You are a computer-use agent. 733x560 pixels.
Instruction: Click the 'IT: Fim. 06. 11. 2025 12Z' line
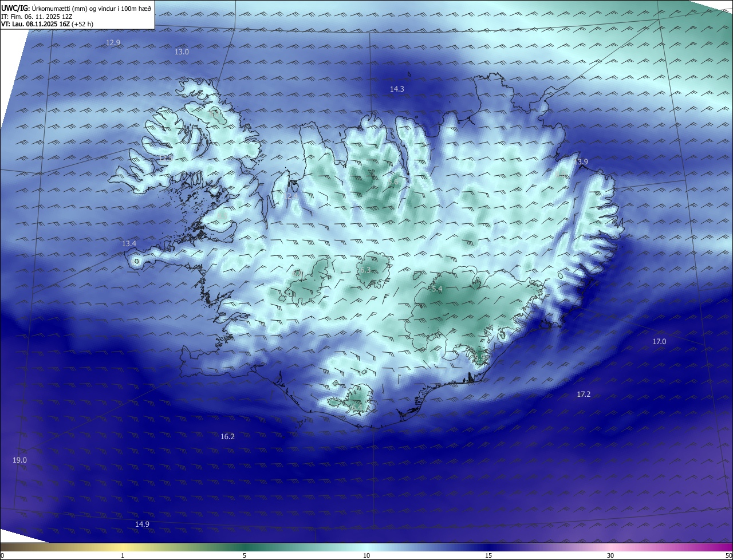tap(37, 16)
